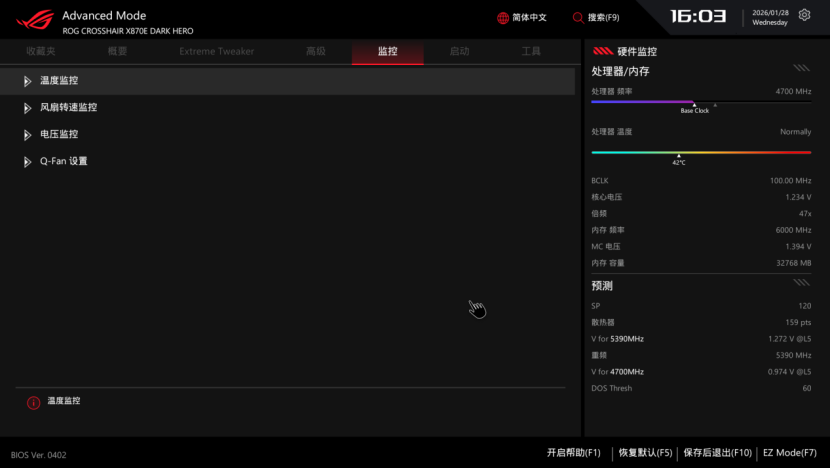This screenshot has height=468, width=830.
Task: Switch to the 高级 tab
Action: (x=316, y=51)
